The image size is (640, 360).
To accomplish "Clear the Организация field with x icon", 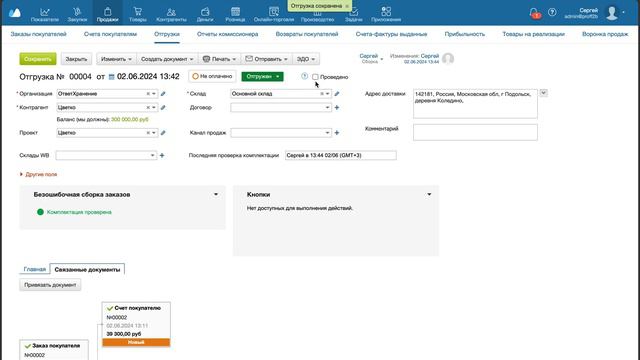I will pos(148,94).
